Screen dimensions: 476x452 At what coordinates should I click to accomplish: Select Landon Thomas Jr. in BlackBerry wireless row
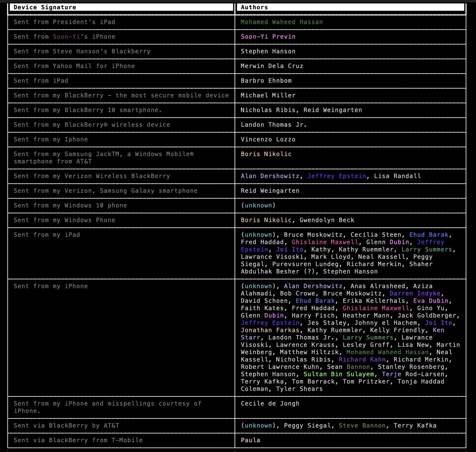coord(274,125)
